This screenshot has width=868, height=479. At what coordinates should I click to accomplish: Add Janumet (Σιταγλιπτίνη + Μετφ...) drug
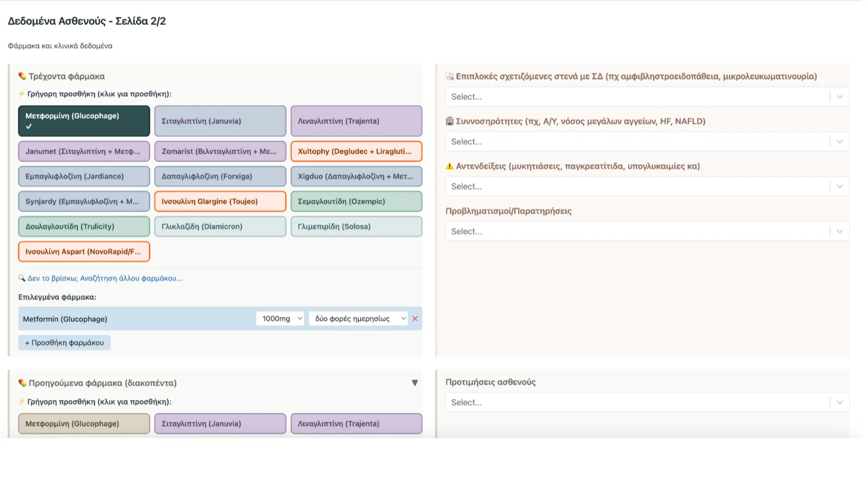click(84, 151)
